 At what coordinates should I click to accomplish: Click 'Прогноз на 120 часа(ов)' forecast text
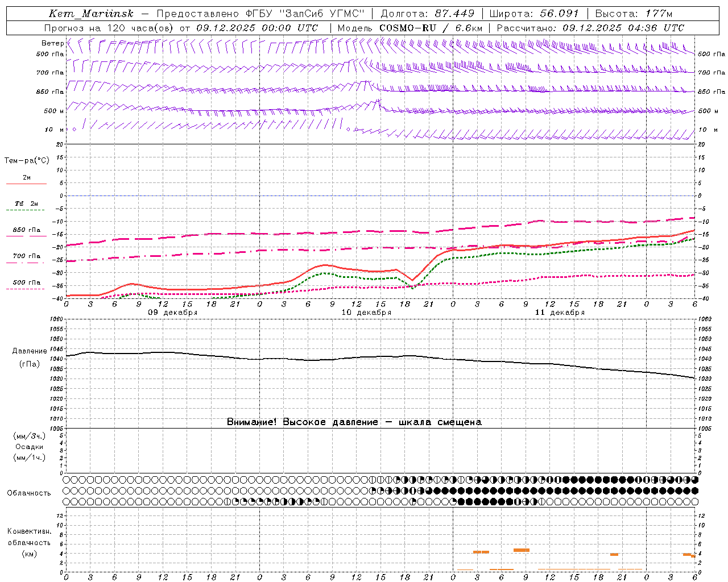click(109, 28)
